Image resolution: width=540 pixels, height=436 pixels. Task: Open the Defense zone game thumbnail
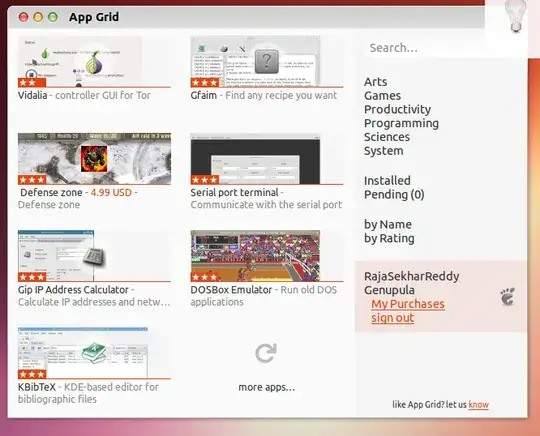coord(94,158)
